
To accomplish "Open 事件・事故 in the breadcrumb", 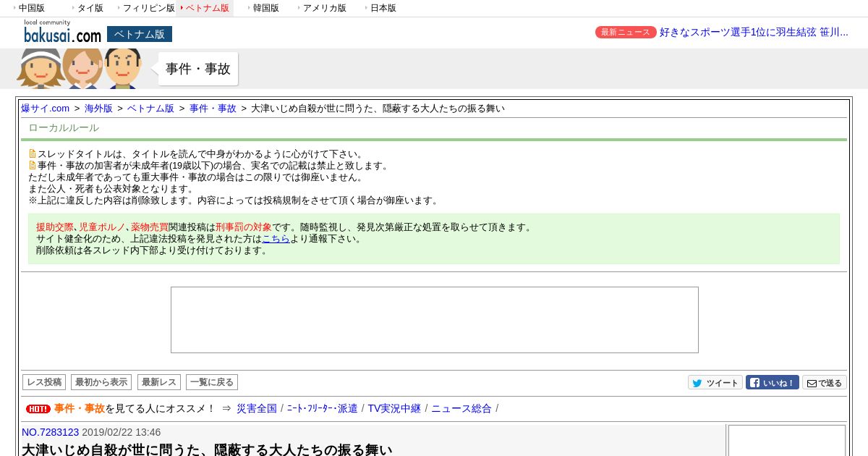I will pyautogui.click(x=213, y=109).
